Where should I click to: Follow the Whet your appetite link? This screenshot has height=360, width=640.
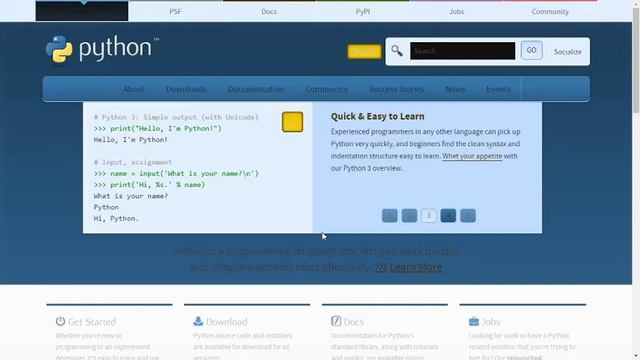pyautogui.click(x=472, y=156)
